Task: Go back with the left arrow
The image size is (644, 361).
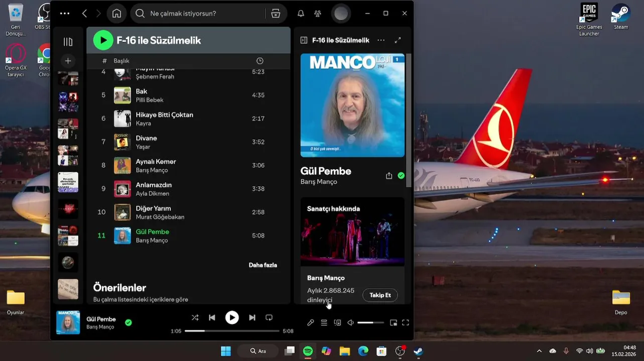Action: click(x=84, y=14)
